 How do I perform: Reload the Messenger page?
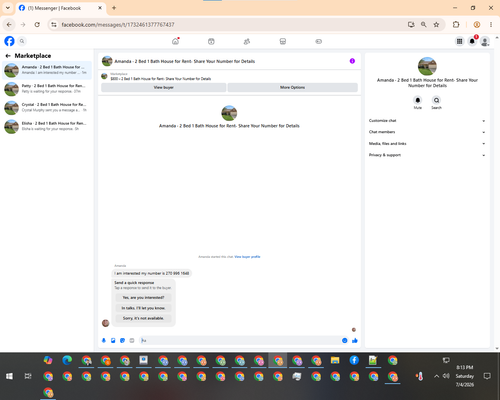pyautogui.click(x=37, y=25)
